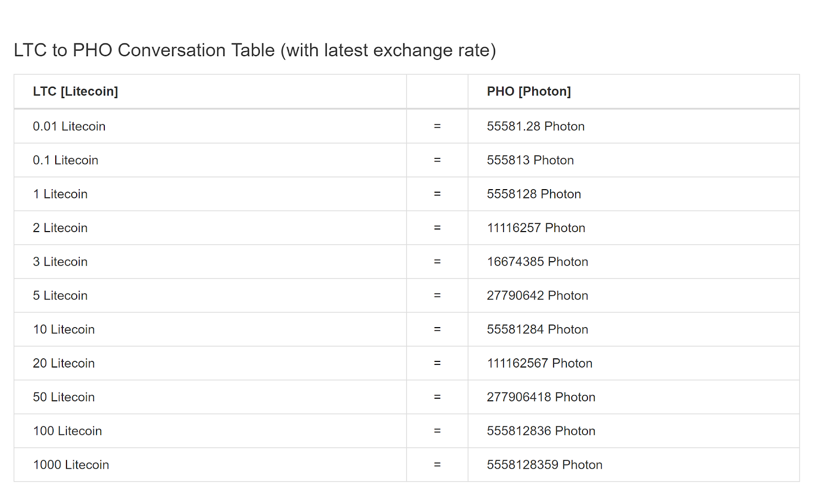
Task: Select the 16674385 Photon value
Action: (537, 262)
